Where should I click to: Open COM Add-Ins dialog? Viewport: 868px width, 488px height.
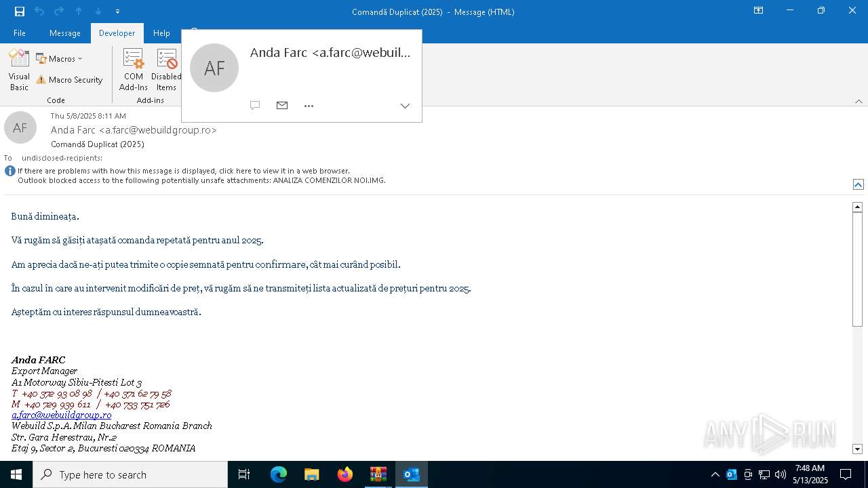point(134,70)
